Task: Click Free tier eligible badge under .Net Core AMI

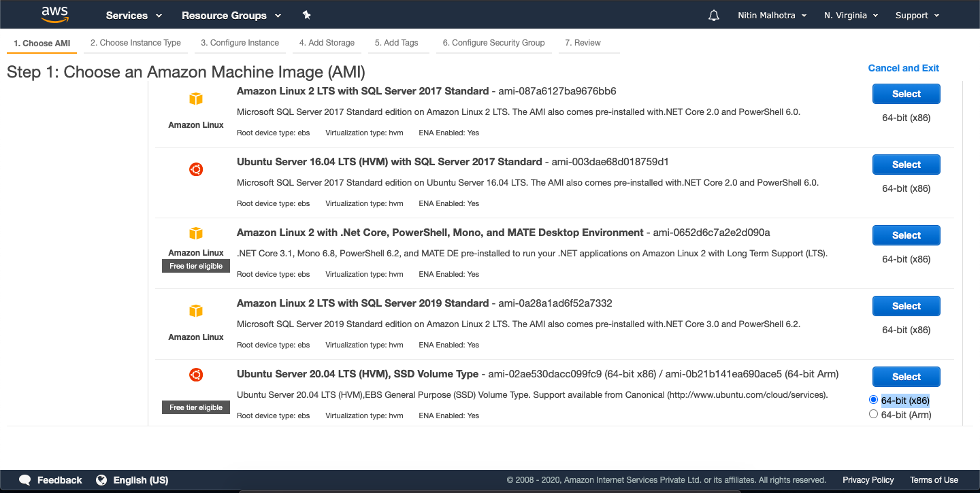Action: tap(196, 266)
